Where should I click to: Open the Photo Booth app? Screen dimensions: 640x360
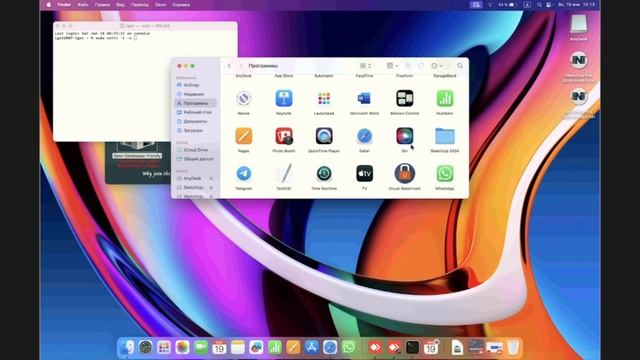coord(284,136)
